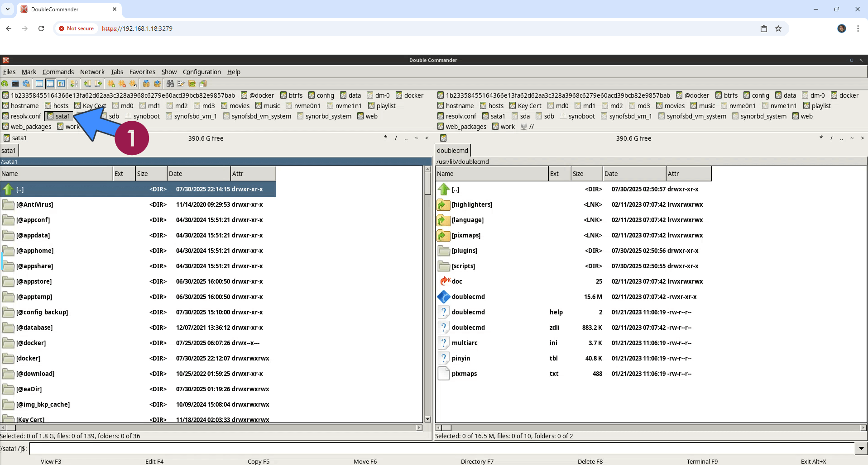Viewport: 868px width, 465px height.
Task: Click the Terminal F9 button
Action: click(x=702, y=461)
